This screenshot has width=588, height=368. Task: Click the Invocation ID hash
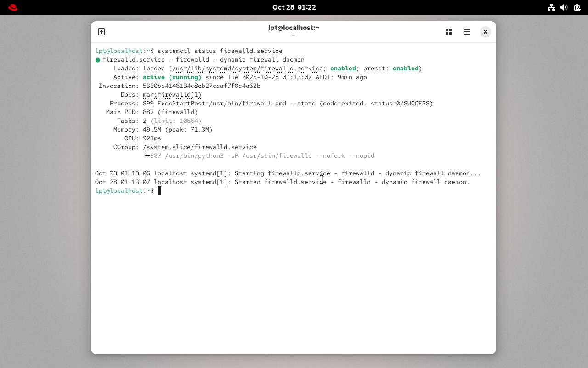tap(201, 86)
